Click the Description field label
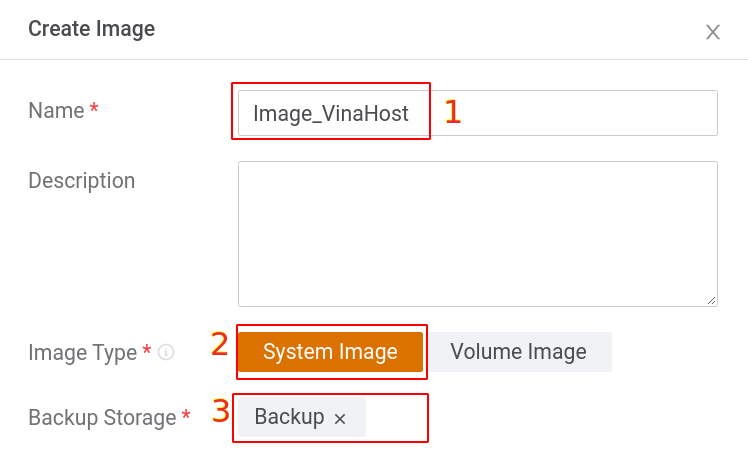The image size is (748, 476). click(81, 181)
